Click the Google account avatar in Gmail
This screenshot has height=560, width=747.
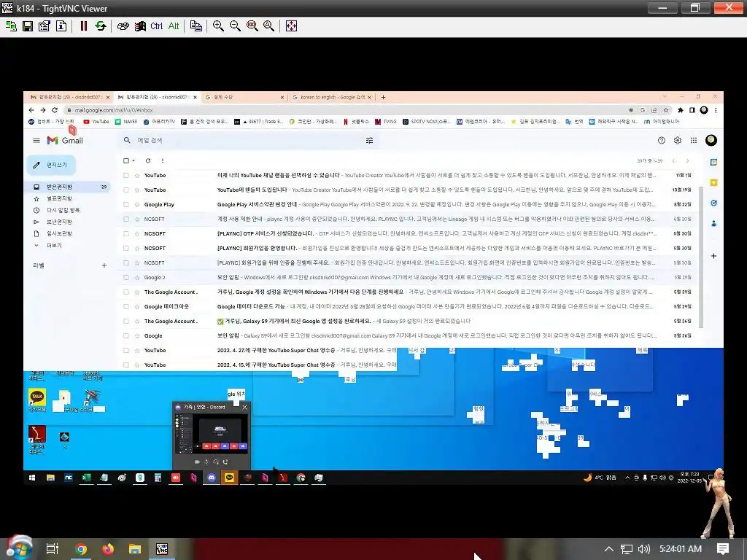coord(711,140)
